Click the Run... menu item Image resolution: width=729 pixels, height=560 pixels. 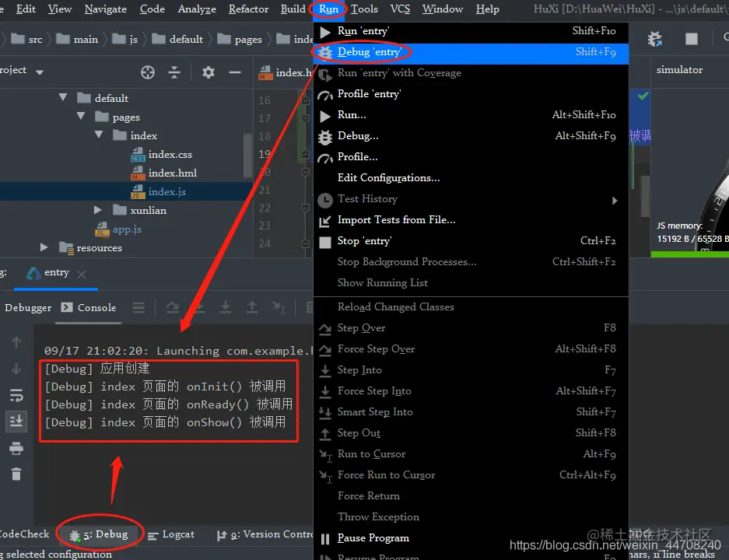click(471, 115)
